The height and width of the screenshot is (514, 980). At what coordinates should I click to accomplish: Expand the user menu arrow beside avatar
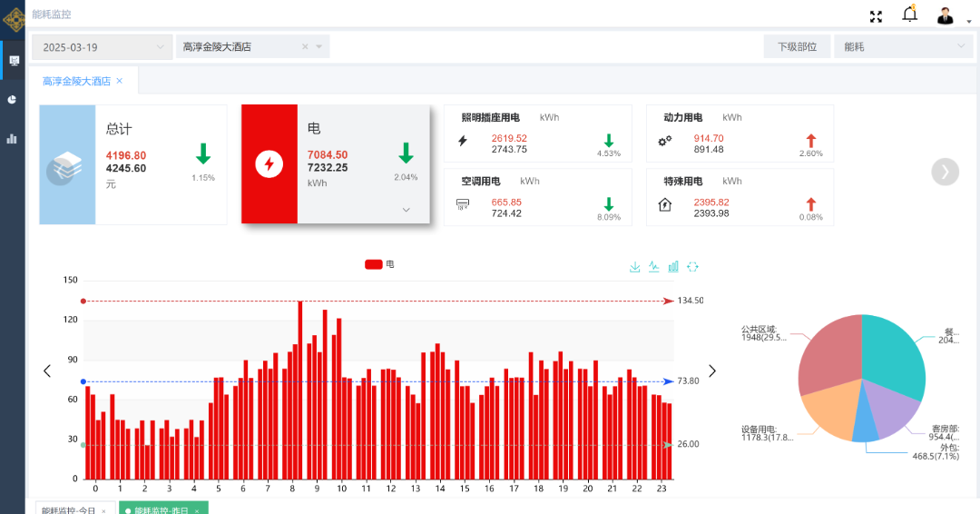969,22
